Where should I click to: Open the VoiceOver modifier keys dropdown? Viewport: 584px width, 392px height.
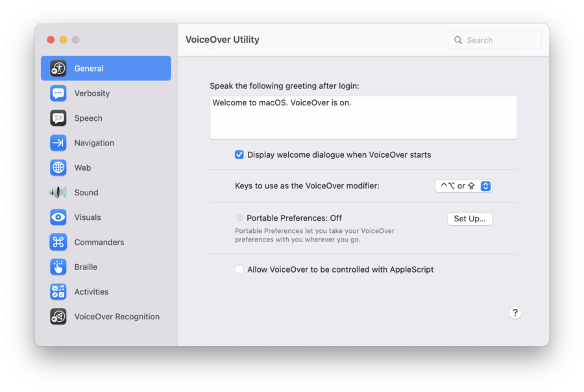[463, 186]
